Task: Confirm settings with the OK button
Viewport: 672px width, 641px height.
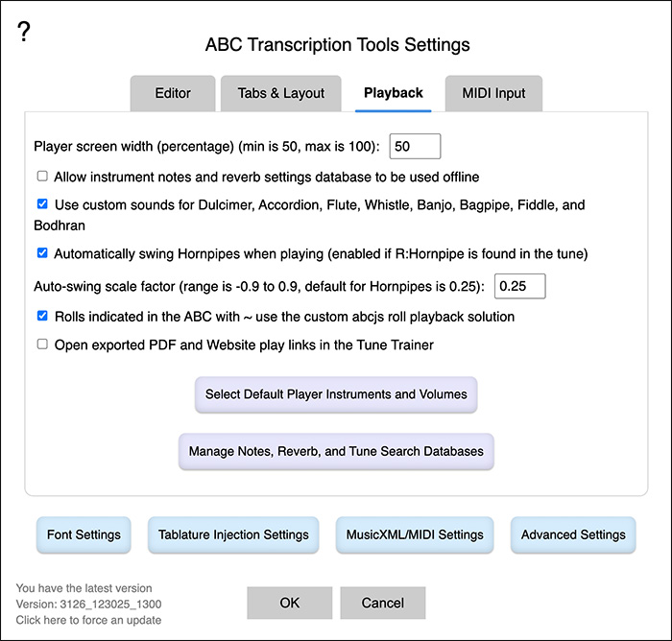Action: (x=289, y=603)
